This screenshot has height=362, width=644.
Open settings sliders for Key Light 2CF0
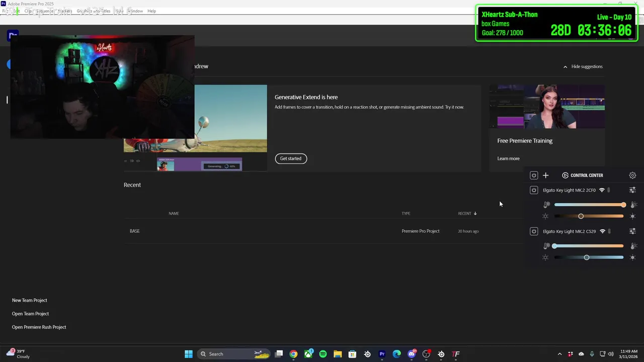[632, 190]
